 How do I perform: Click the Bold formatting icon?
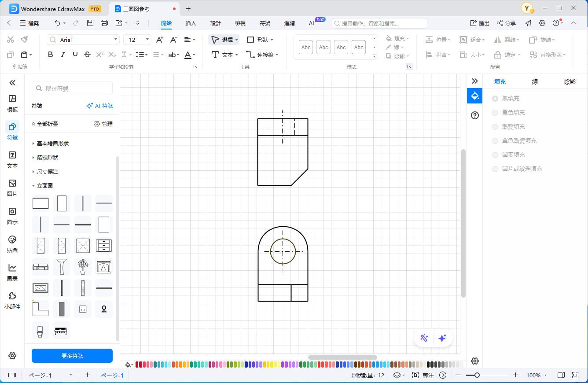tap(51, 55)
